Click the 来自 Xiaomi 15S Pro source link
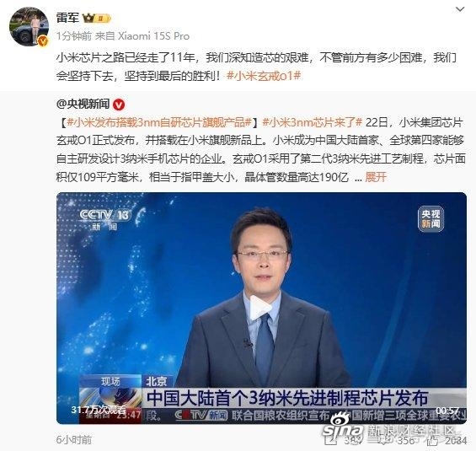 (142, 36)
